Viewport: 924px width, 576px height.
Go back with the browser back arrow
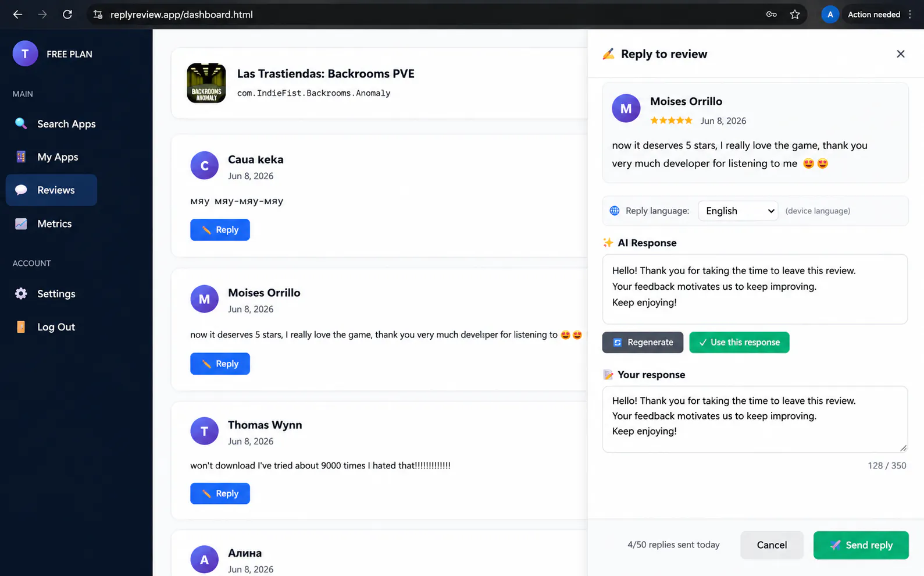tap(17, 15)
